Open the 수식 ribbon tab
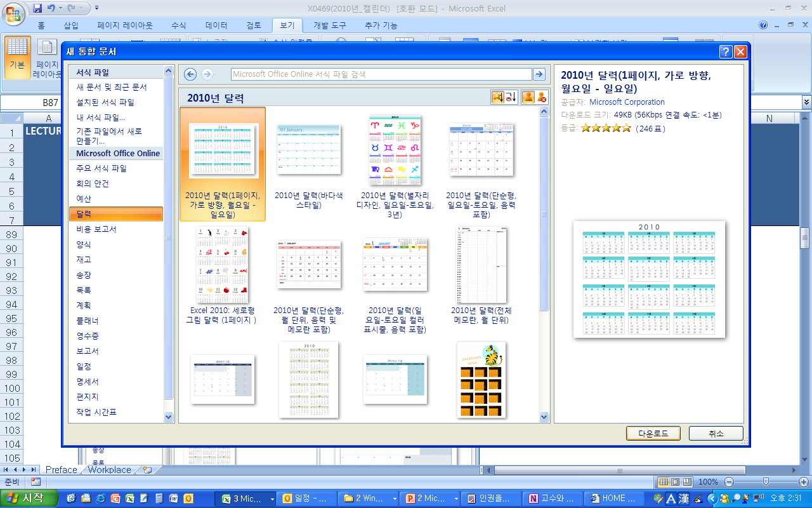This screenshot has height=508, width=812. coord(179,25)
